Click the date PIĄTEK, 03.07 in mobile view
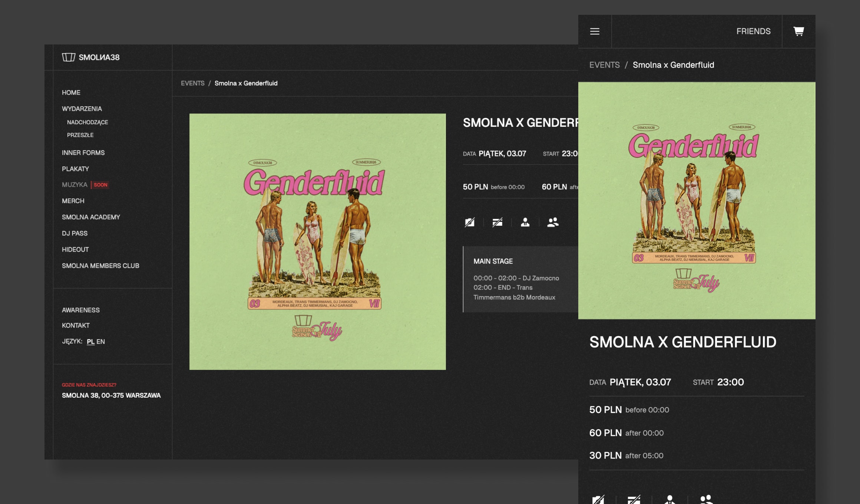 pyautogui.click(x=640, y=382)
